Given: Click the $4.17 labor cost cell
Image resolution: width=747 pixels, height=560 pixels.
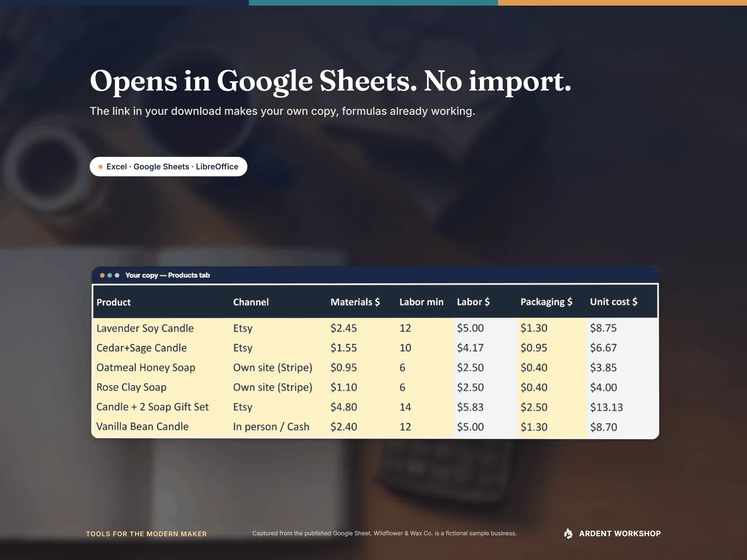Looking at the screenshot, I should coord(470,348).
